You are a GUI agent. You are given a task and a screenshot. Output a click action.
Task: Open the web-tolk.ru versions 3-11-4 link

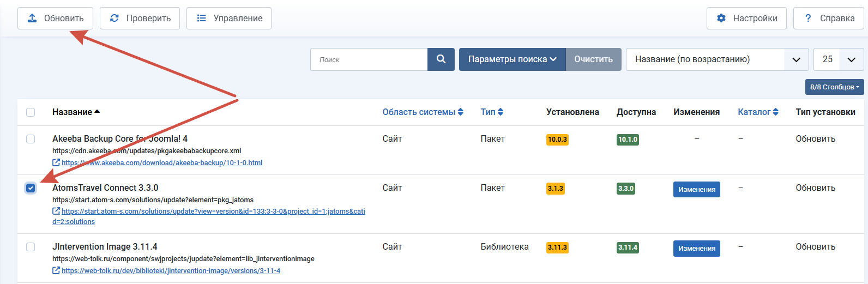click(x=171, y=270)
